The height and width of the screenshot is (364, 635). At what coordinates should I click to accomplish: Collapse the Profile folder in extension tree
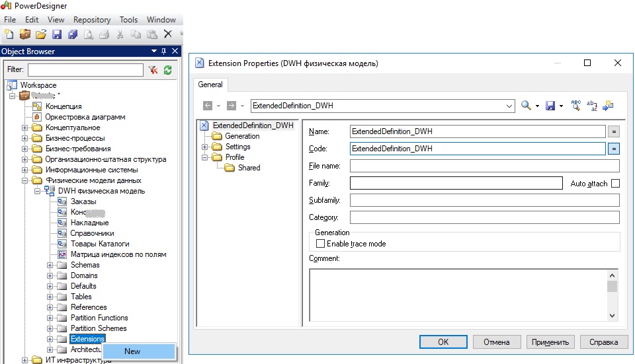tap(204, 157)
